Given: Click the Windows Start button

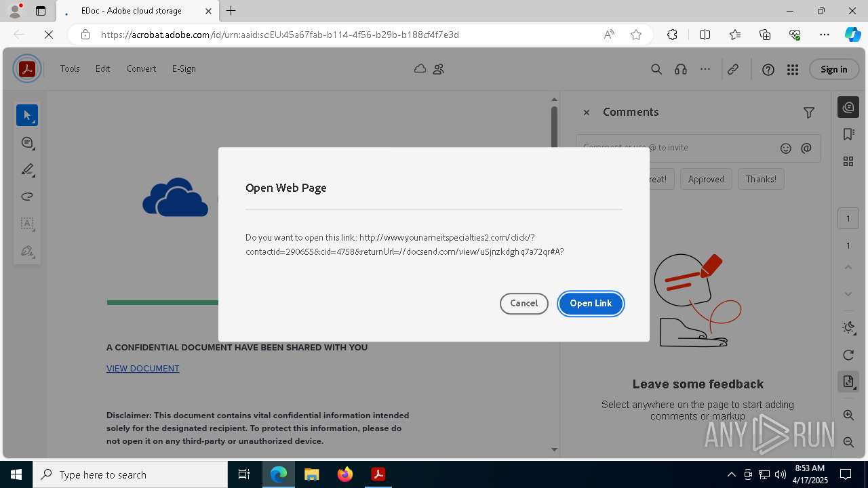Looking at the screenshot, I should click(x=16, y=474).
